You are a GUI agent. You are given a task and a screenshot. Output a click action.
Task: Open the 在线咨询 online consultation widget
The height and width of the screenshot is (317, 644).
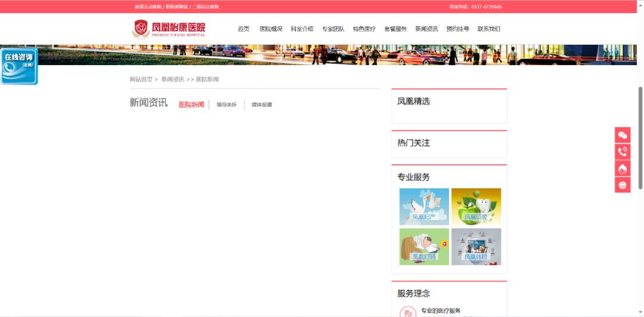(x=19, y=66)
